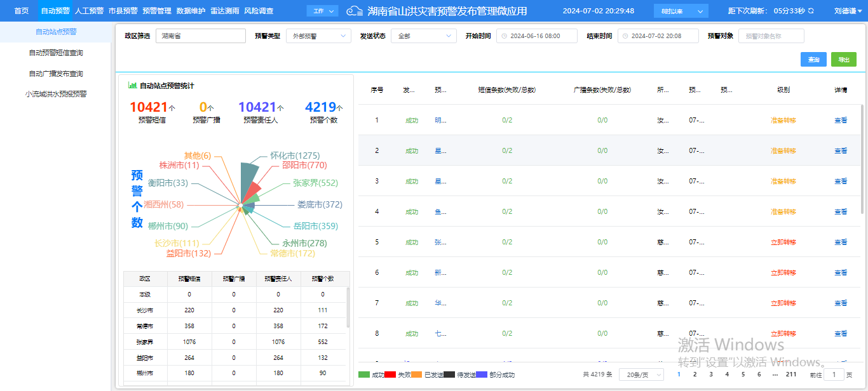
Task: Click clock icon in 结束时间 field
Action: click(x=626, y=36)
